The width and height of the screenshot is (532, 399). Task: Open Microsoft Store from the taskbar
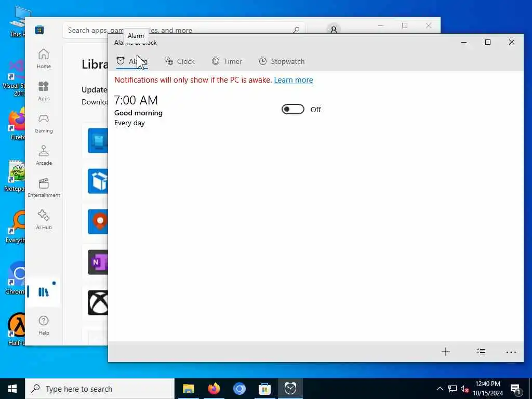[x=264, y=389]
